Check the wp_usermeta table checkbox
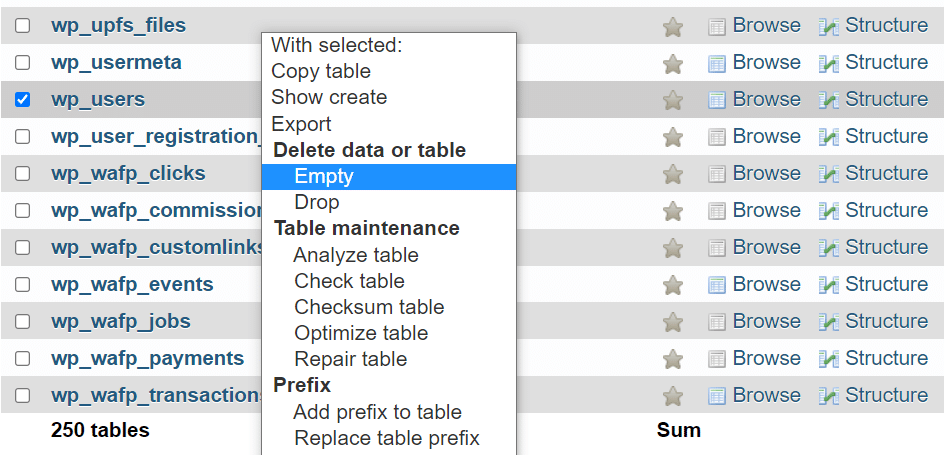This screenshot has height=455, width=951. (23, 63)
